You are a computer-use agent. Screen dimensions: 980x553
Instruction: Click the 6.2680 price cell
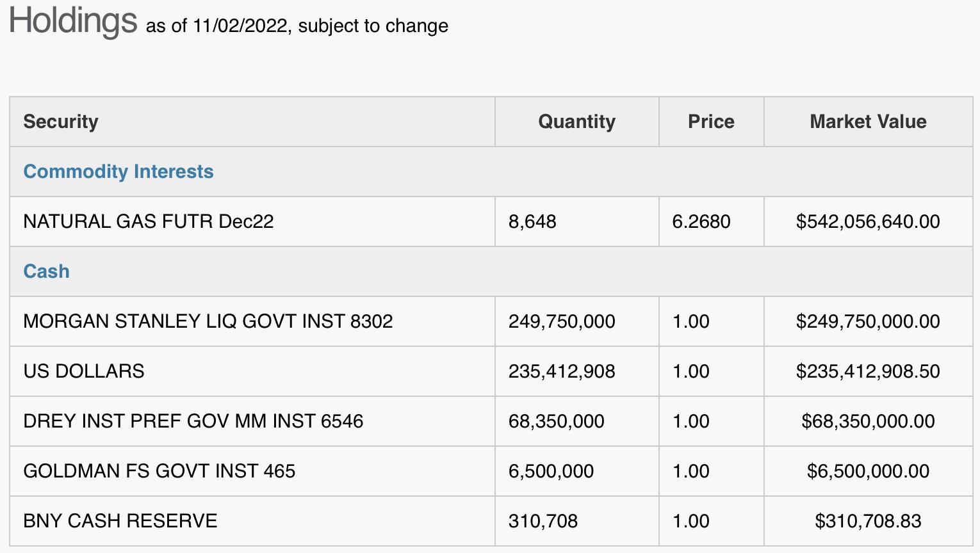701,221
